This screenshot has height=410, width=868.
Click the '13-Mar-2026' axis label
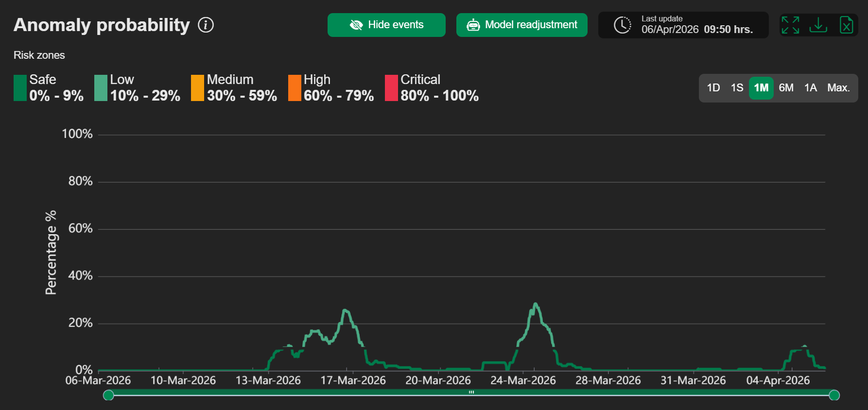click(x=268, y=380)
